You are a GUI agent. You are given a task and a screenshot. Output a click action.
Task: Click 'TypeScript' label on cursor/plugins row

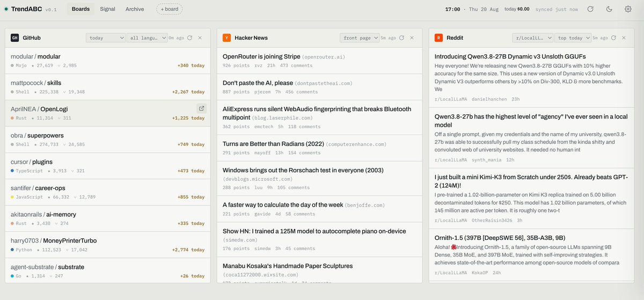[x=28, y=171]
